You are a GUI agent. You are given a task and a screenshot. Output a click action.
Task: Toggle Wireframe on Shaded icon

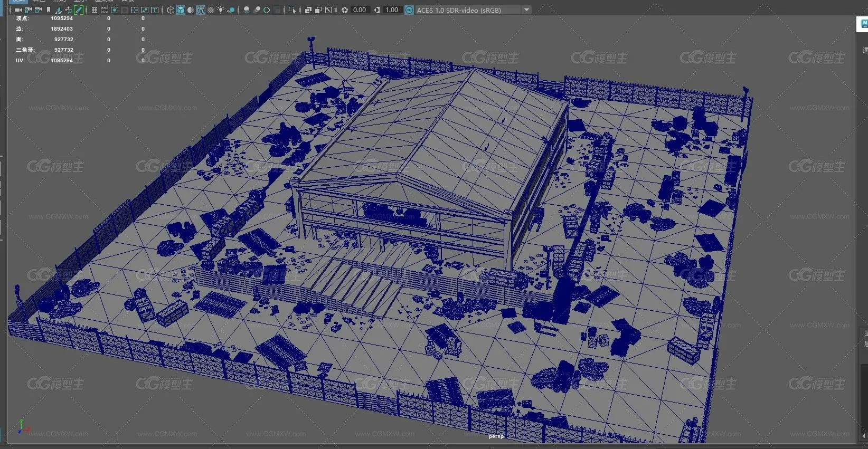(x=201, y=10)
